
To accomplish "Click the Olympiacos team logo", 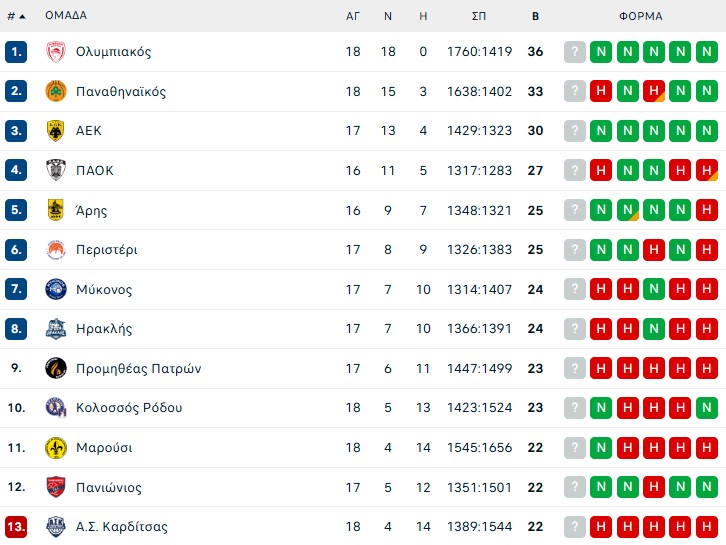I will [x=55, y=52].
